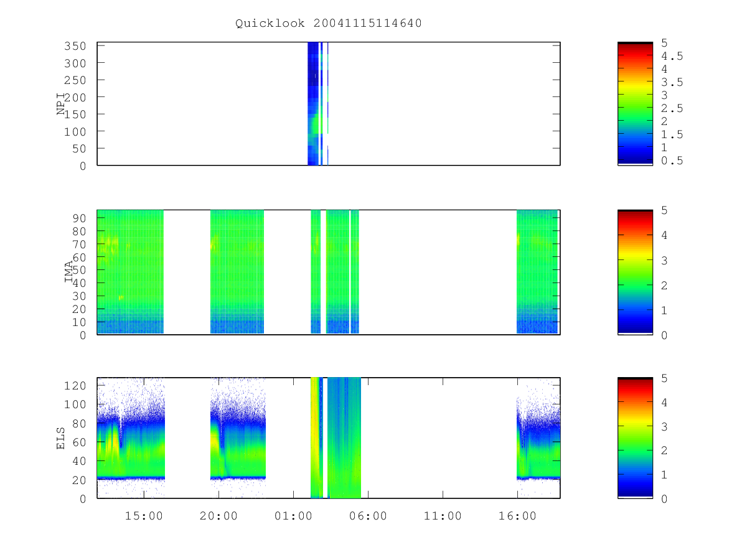
Task: Click the 1.5 label on NPI colorbar
Action: coord(672,134)
